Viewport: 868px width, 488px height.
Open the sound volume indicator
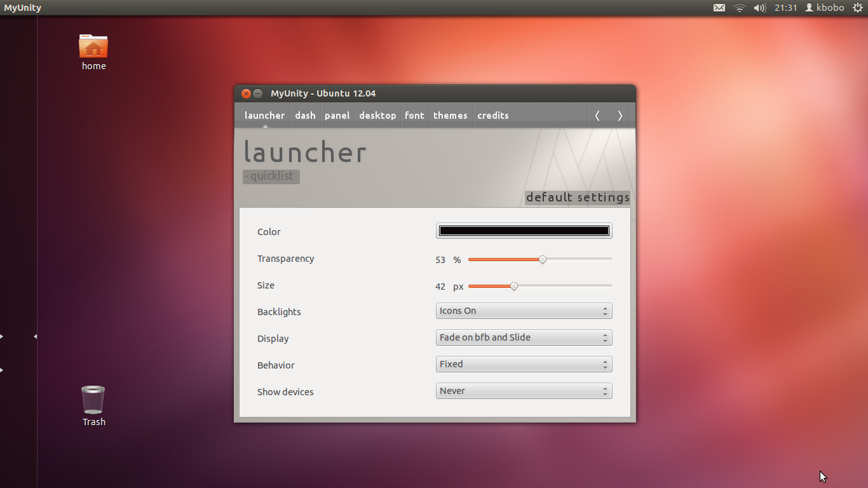click(759, 8)
